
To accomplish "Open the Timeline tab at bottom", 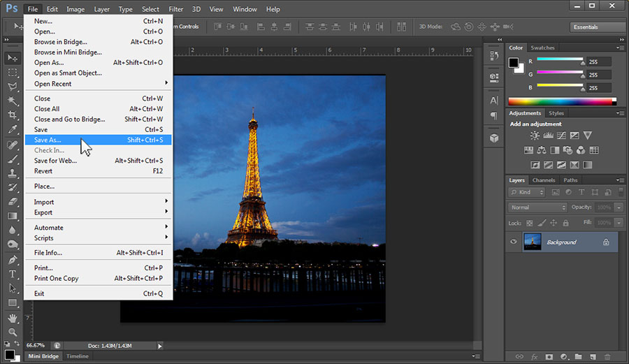I will pos(77,356).
